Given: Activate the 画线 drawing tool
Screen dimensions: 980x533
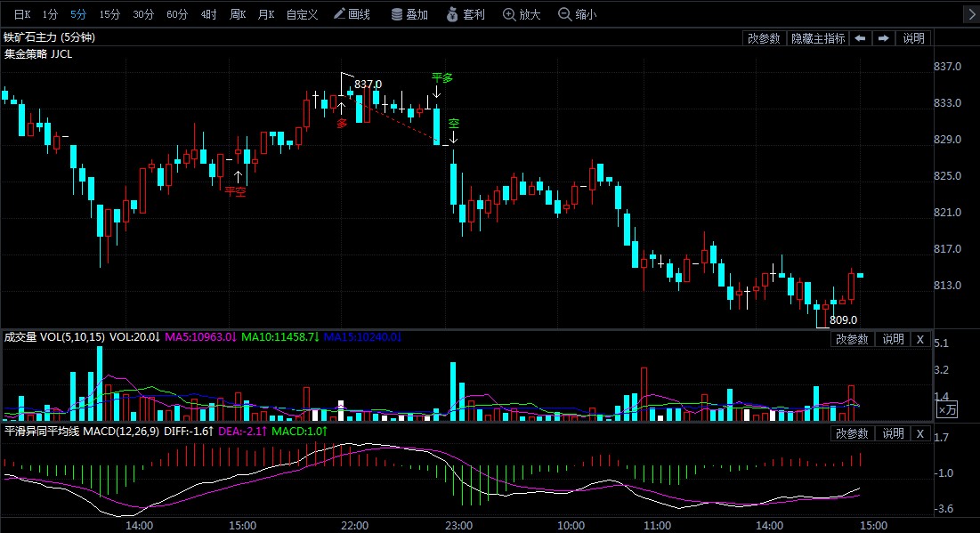Looking at the screenshot, I should pyautogui.click(x=352, y=14).
